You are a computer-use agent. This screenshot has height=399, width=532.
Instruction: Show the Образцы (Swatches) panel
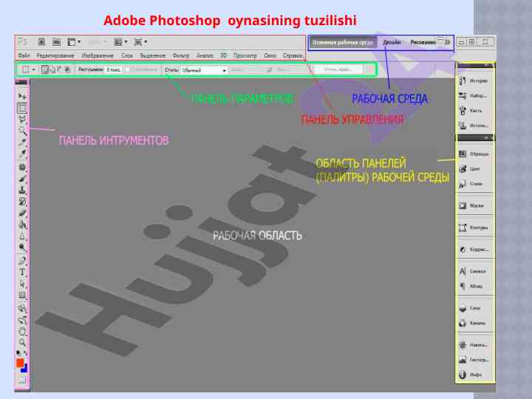coord(474,154)
